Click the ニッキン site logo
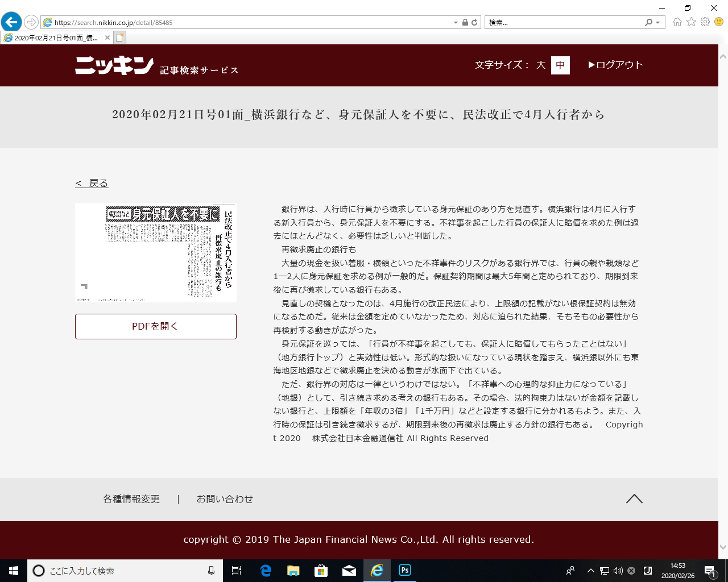The height and width of the screenshot is (582, 728). coord(114,65)
